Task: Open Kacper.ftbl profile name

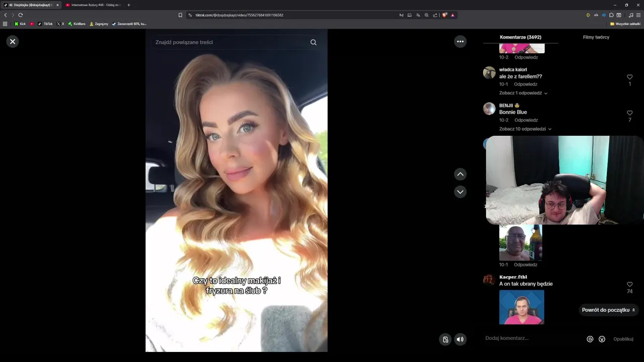Action: point(513,277)
